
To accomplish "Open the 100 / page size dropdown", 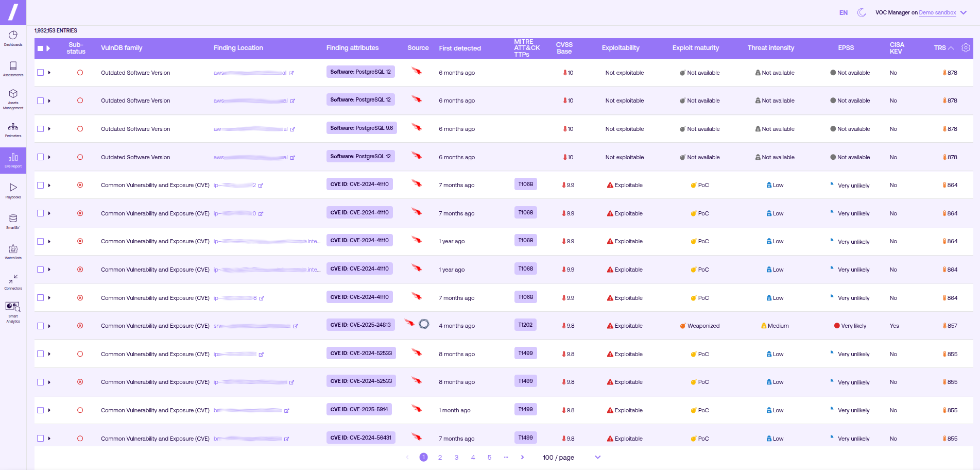I will 572,458.
